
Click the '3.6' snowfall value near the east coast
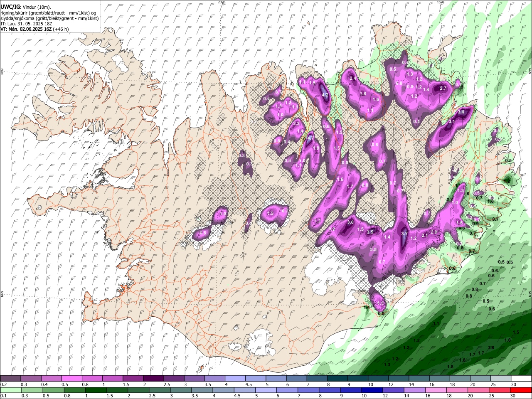coord(461,112)
